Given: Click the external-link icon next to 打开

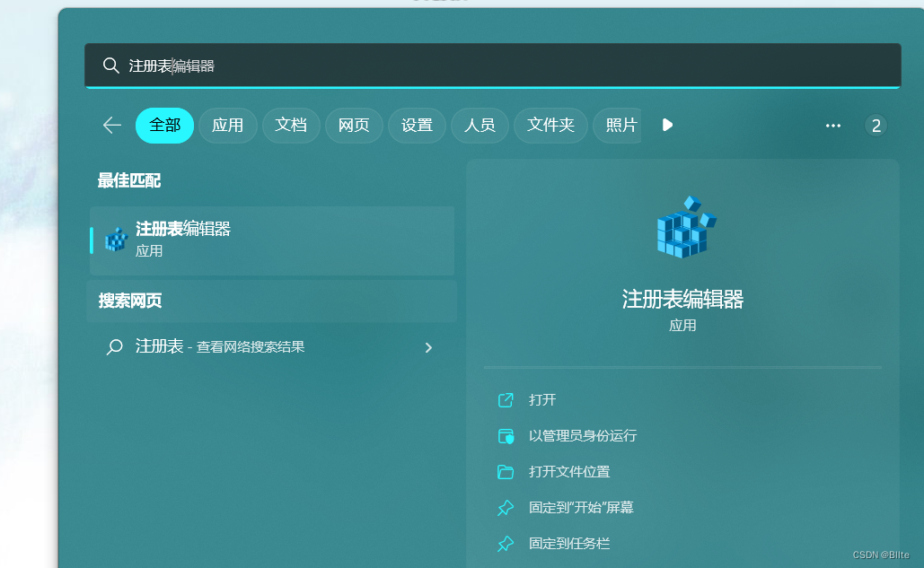Looking at the screenshot, I should [x=506, y=400].
